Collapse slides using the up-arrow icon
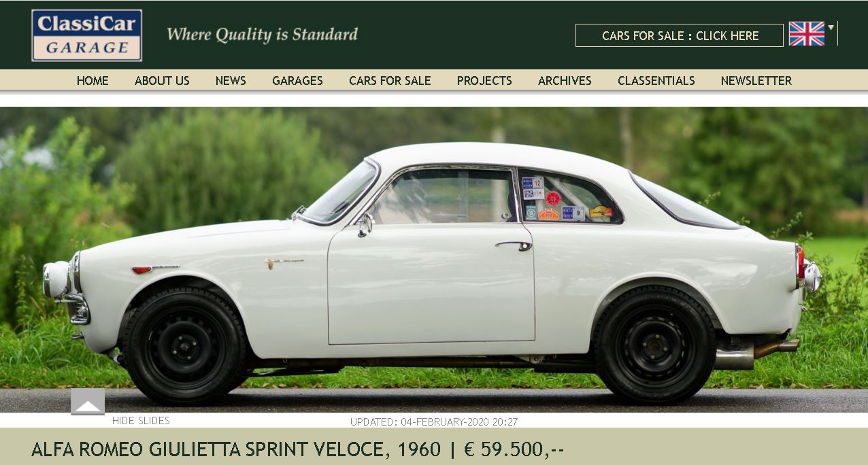Viewport: 868px width, 465px height. point(88,402)
